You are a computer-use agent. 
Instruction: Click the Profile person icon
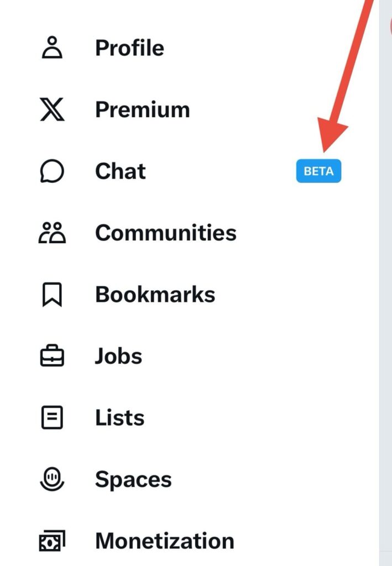[53, 48]
